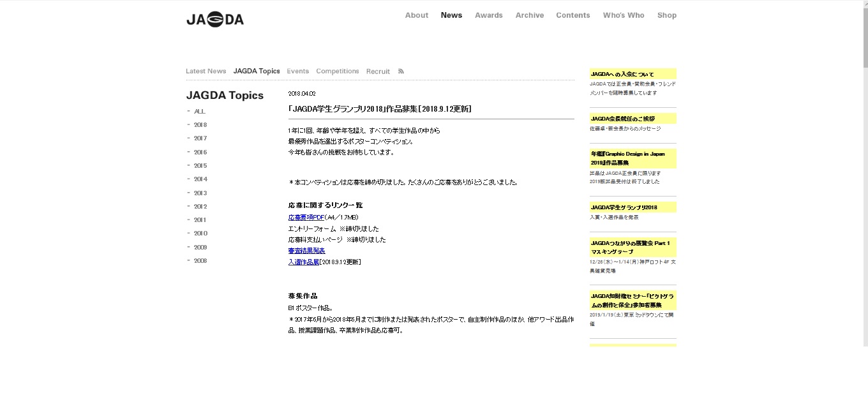Switch to the Events tab
The image size is (868, 402).
298,71
